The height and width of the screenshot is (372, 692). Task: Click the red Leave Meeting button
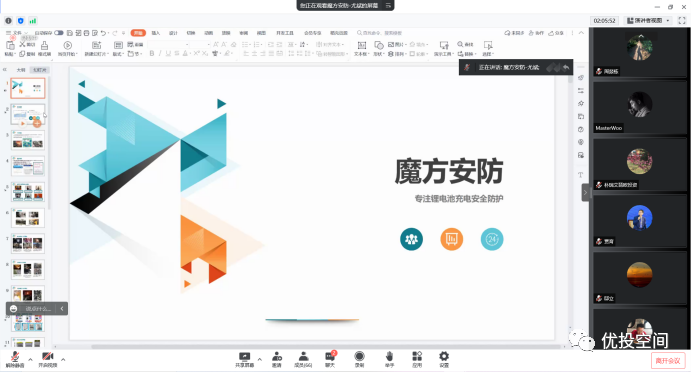[668, 361]
